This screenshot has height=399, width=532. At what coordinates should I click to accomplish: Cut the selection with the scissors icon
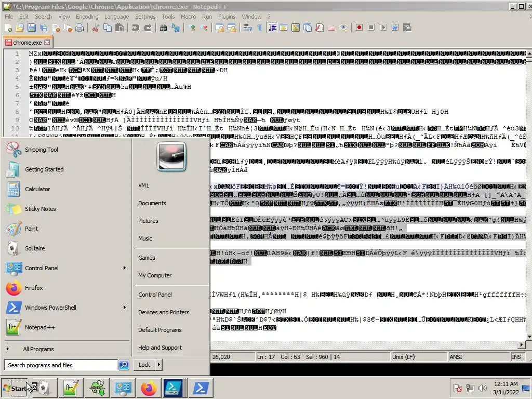tap(96, 28)
